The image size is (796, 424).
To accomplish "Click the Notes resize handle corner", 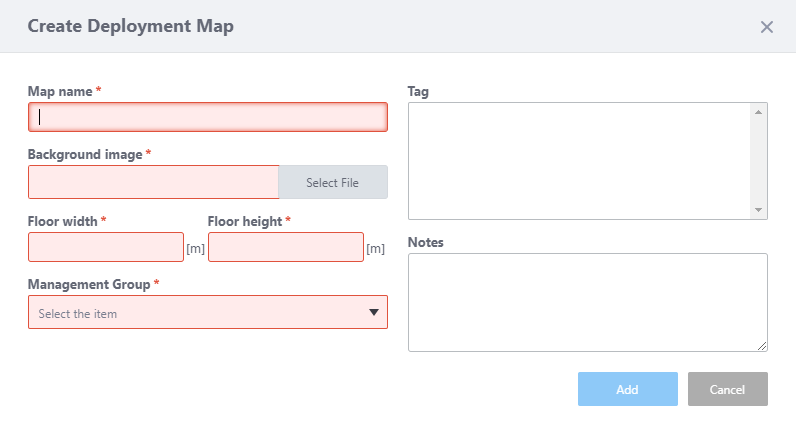I will 762,346.
